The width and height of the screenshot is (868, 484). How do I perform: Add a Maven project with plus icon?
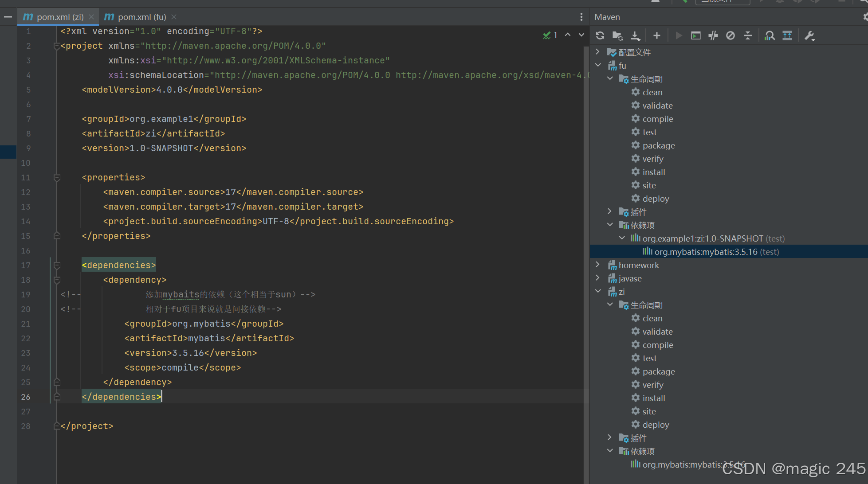pyautogui.click(x=657, y=36)
